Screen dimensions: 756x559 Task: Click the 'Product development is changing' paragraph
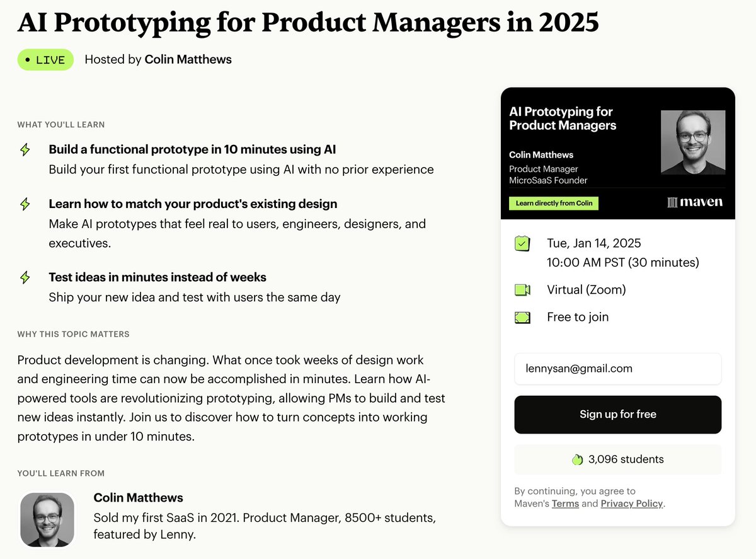(x=232, y=398)
